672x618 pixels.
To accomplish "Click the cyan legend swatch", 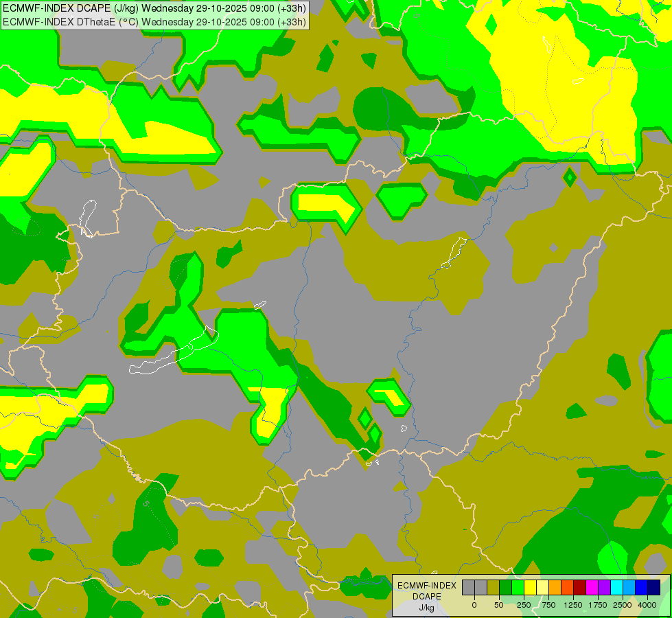I will pyautogui.click(x=616, y=587).
